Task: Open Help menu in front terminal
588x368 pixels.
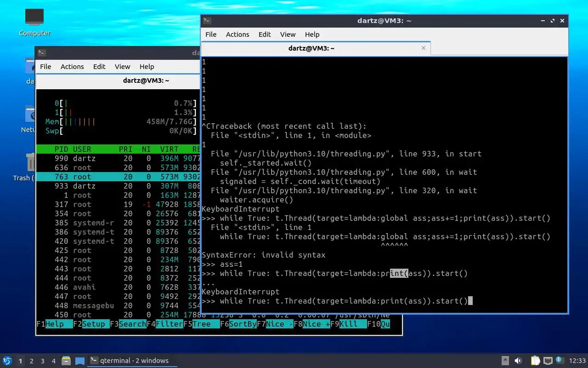Action: (x=312, y=34)
